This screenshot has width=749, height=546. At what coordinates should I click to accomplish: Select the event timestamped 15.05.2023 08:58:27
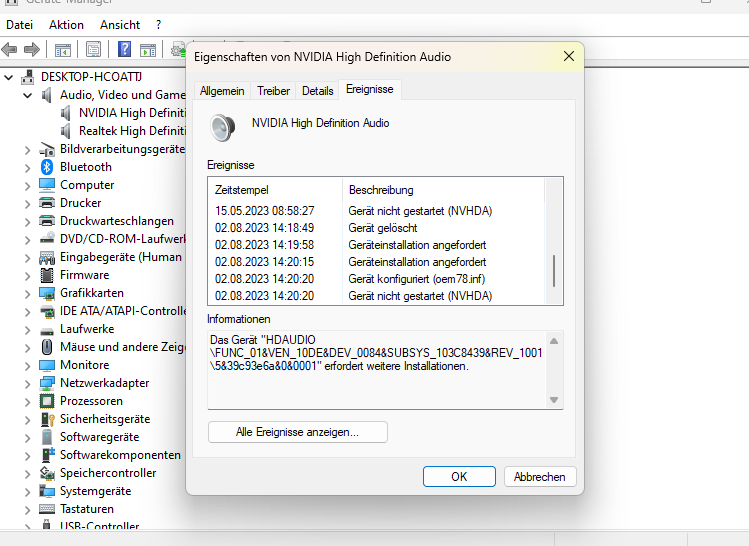coord(376,211)
